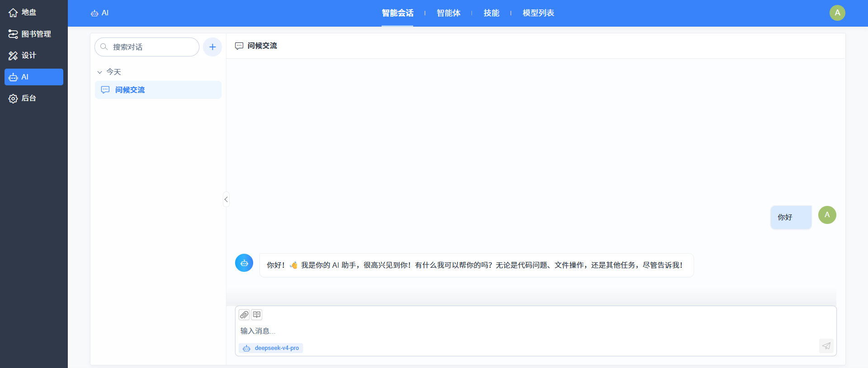Open the 问候交流 conversation in list
The height and width of the screenshot is (368, 868).
tap(158, 90)
